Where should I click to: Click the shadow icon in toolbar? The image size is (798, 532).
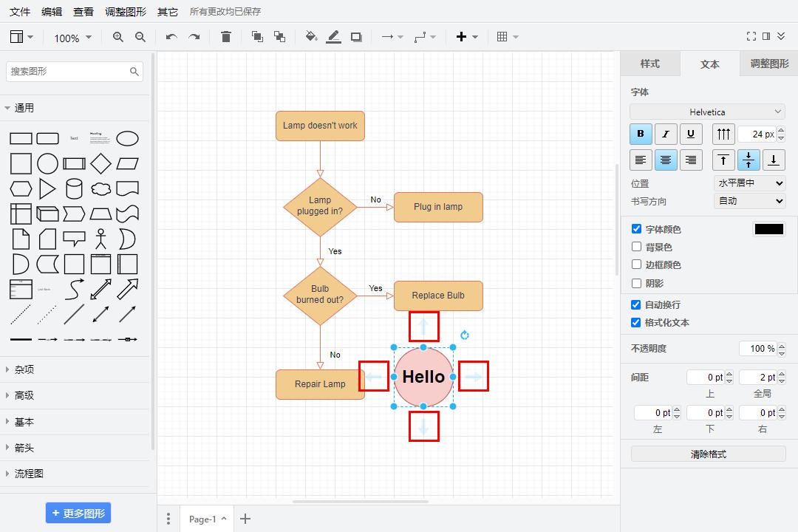click(356, 37)
